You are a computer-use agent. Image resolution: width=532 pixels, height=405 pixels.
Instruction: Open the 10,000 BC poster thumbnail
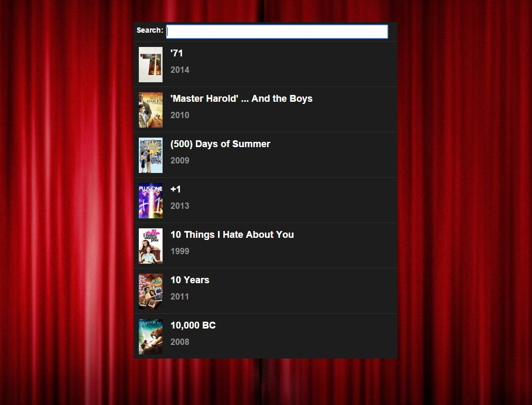[x=150, y=336]
